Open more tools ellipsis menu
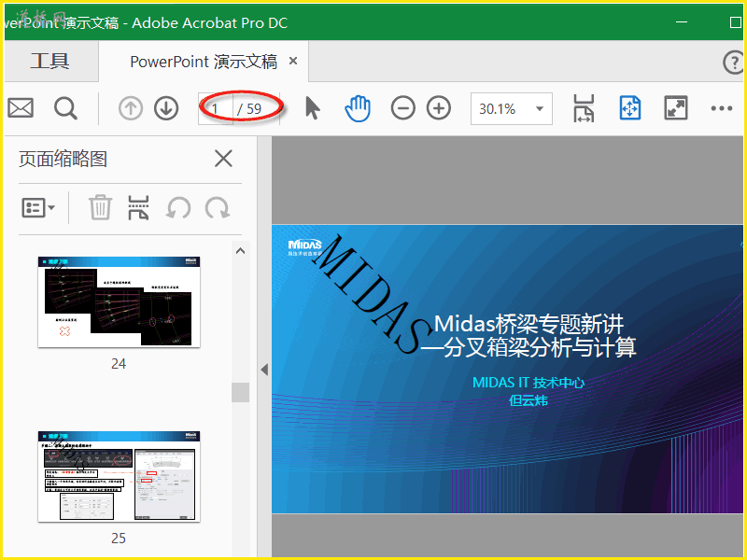The image size is (747, 560). [x=721, y=108]
